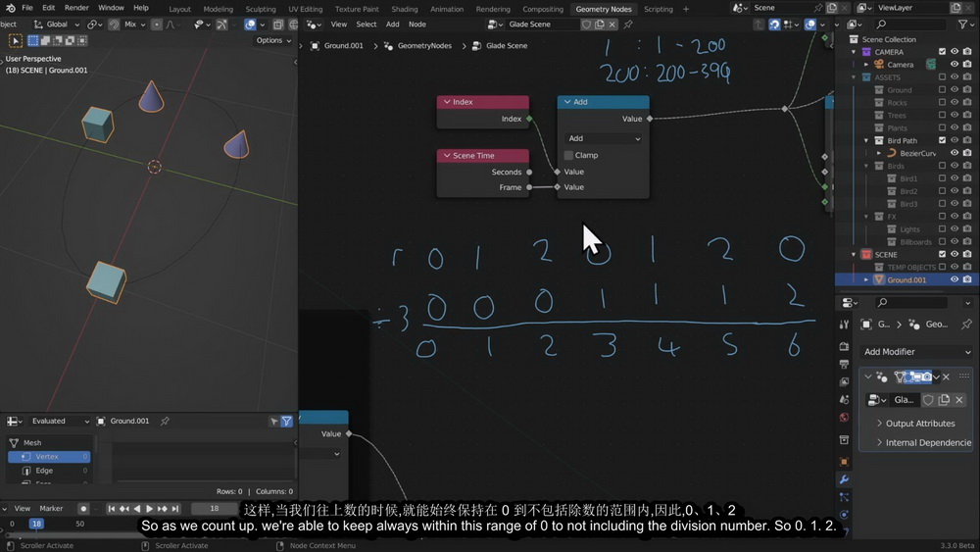Open the Physics properties tab
980x552 pixels.
click(844, 515)
